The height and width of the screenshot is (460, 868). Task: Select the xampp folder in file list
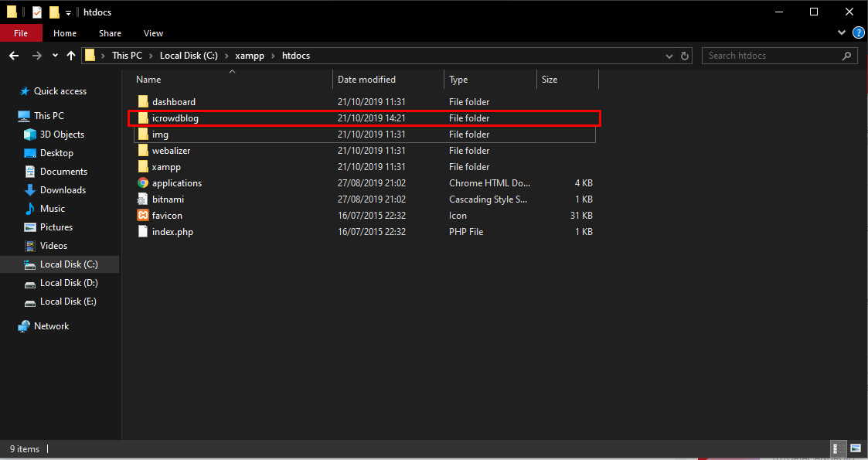[365, 167]
